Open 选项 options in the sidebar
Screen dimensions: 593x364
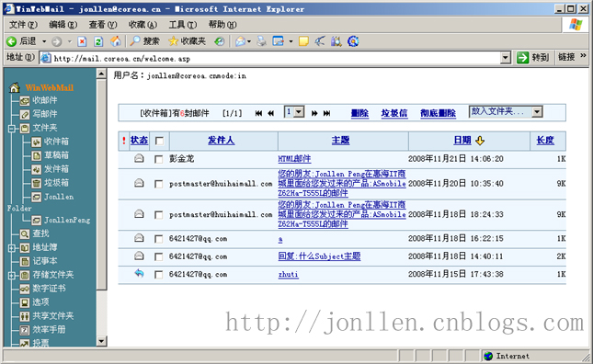[x=40, y=302]
